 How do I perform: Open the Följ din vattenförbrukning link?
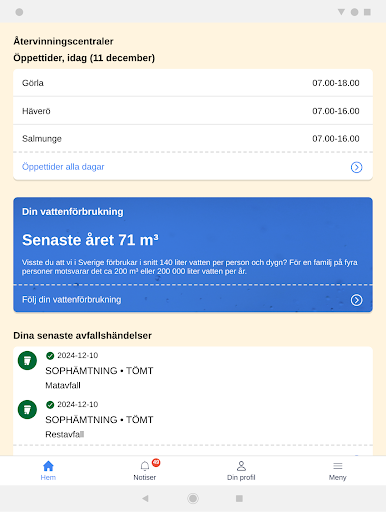coord(72,300)
